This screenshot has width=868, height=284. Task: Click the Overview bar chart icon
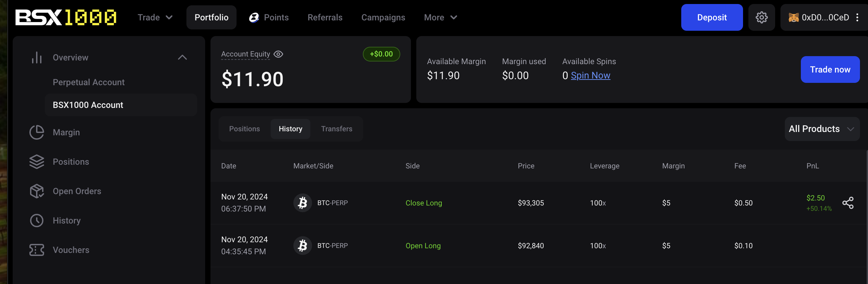[x=37, y=57]
